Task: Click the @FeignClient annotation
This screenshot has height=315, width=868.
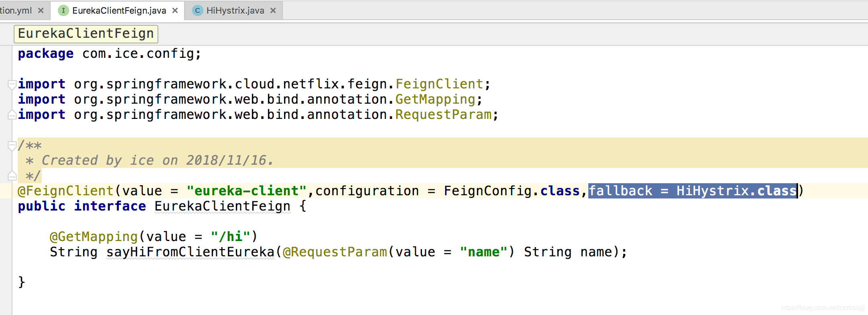Action: click(x=66, y=191)
